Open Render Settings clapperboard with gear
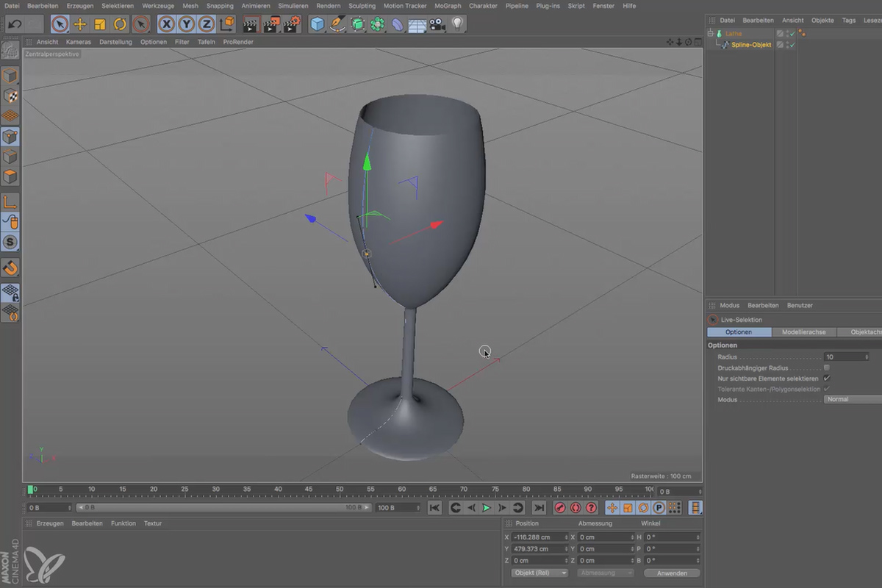882x588 pixels. (x=292, y=24)
